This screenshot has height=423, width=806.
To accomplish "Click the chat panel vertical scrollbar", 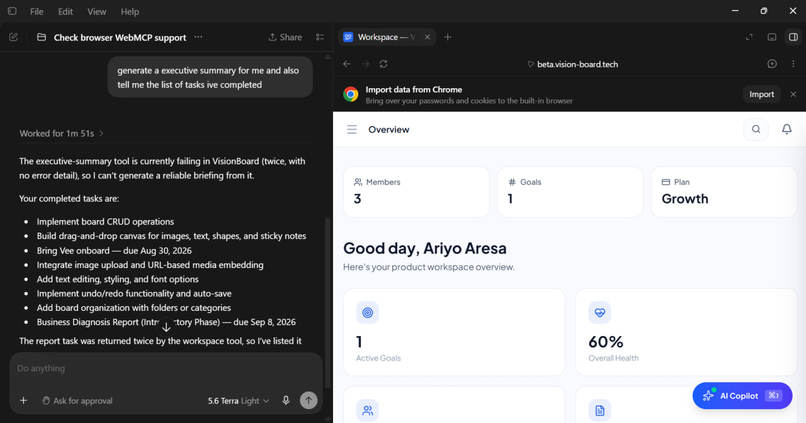I will [328, 303].
